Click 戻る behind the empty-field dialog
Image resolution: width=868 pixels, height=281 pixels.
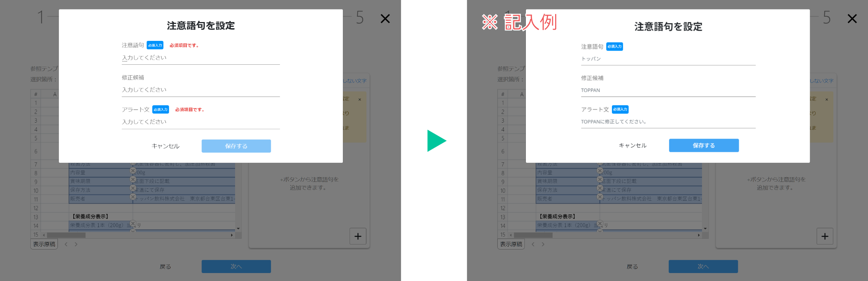tap(165, 267)
